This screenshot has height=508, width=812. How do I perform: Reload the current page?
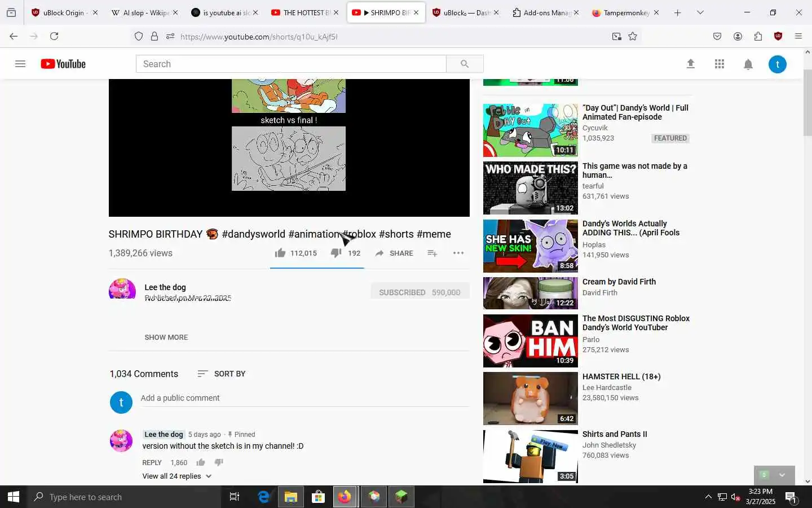tap(54, 36)
